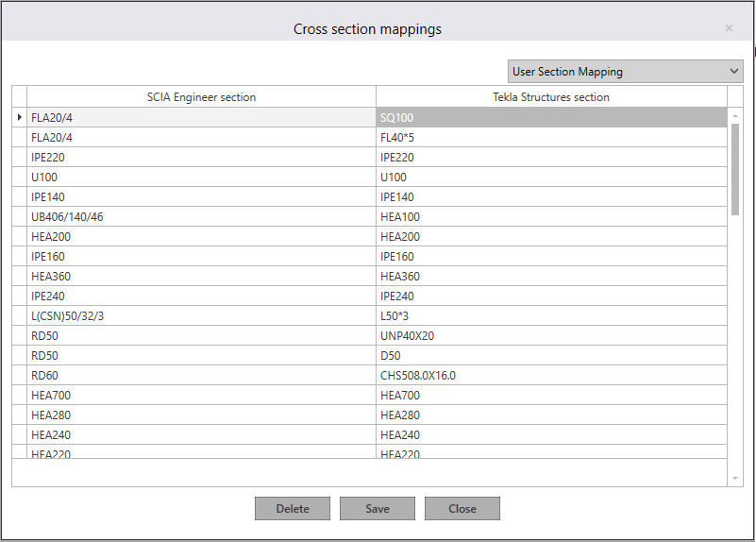
Task: Select HEA280 in SCIA Engineer column
Action: pos(201,415)
